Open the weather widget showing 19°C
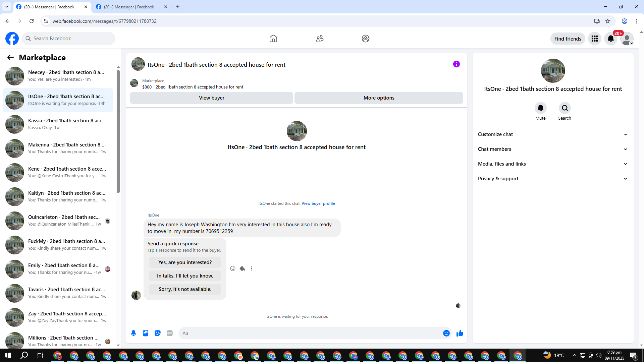644x362 pixels. pyautogui.click(x=554, y=355)
